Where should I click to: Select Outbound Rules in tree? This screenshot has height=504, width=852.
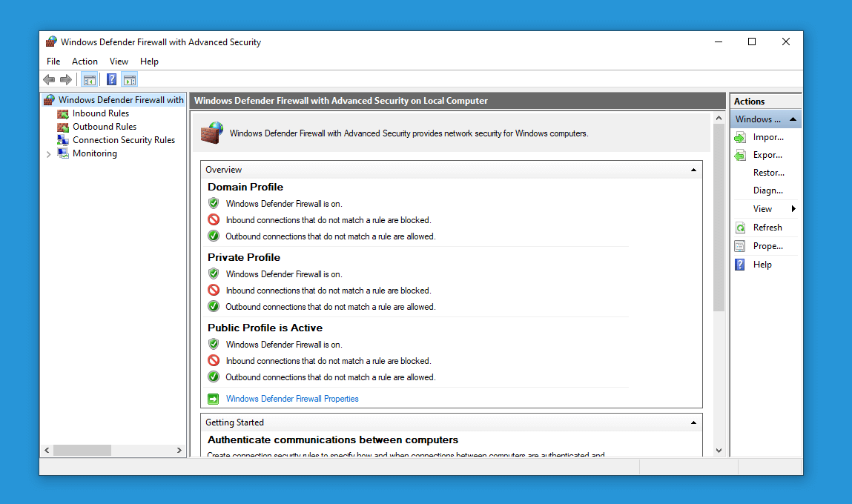coord(105,127)
